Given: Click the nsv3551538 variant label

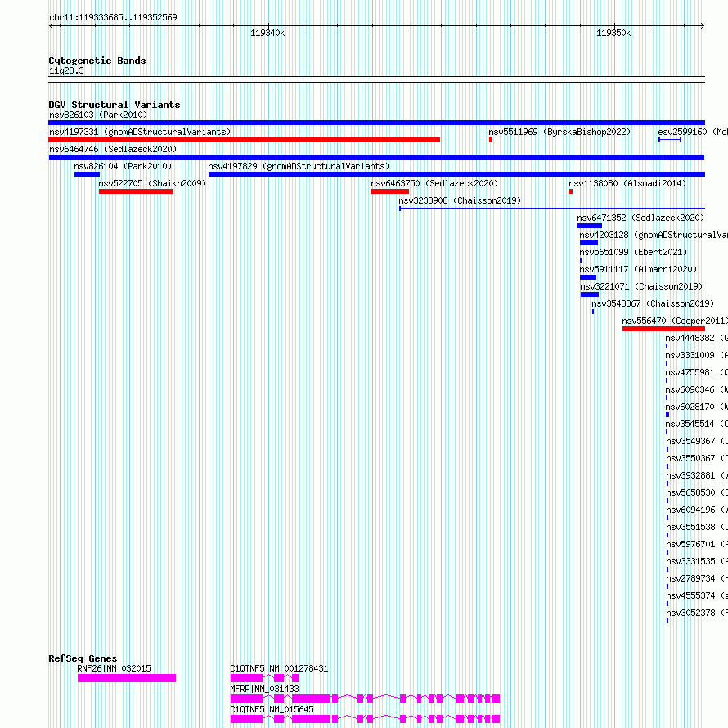Looking at the screenshot, I should (697, 527).
